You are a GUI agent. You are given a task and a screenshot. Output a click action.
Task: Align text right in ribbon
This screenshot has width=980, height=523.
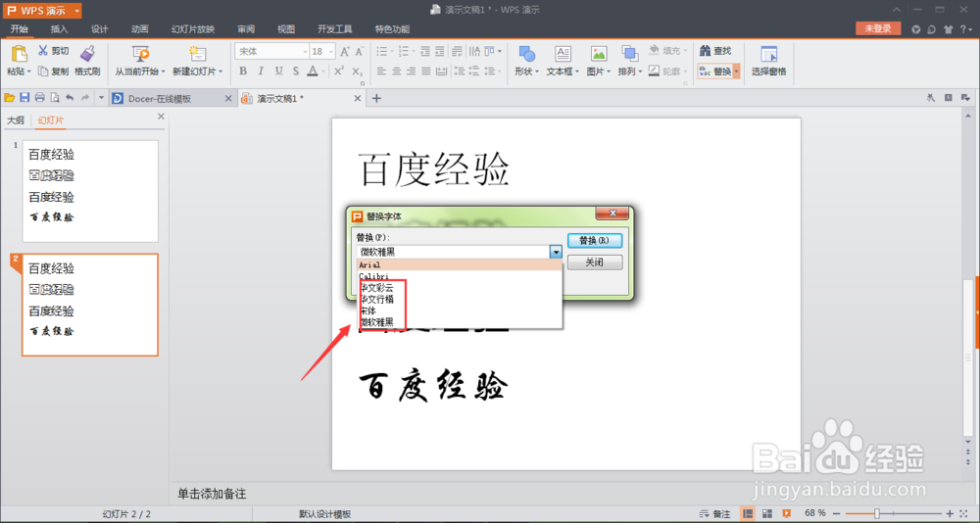click(412, 71)
